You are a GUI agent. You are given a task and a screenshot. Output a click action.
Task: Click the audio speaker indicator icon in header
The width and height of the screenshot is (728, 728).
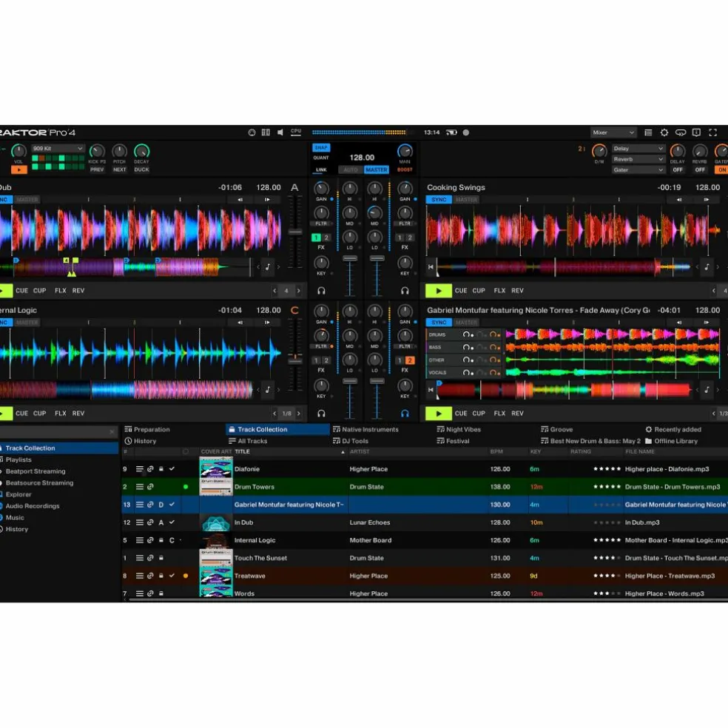point(280,132)
